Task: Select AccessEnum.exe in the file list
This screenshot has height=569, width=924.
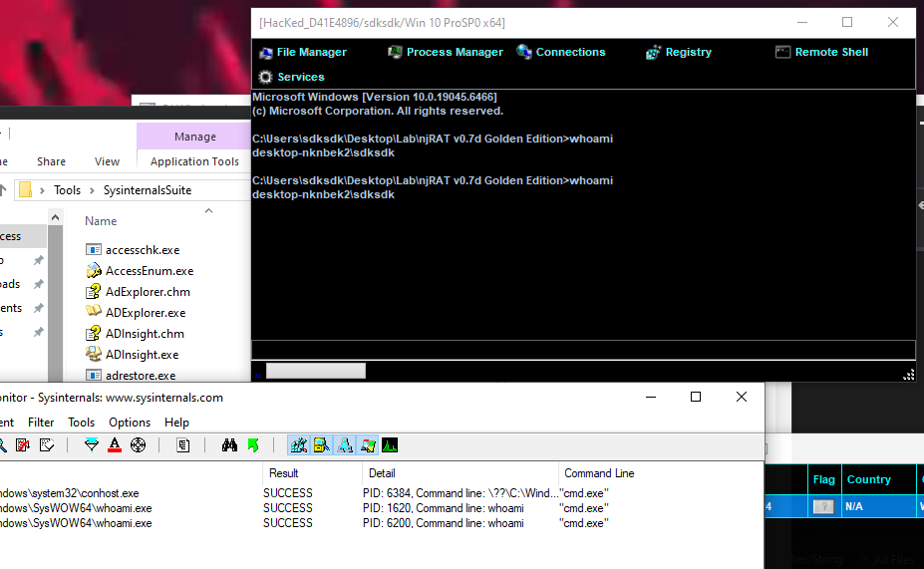Action: coord(150,271)
